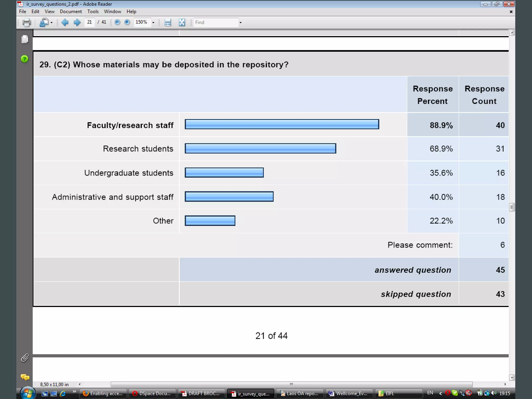
Task: Open the collaborate tool dropdown arrow
Action: (51, 23)
